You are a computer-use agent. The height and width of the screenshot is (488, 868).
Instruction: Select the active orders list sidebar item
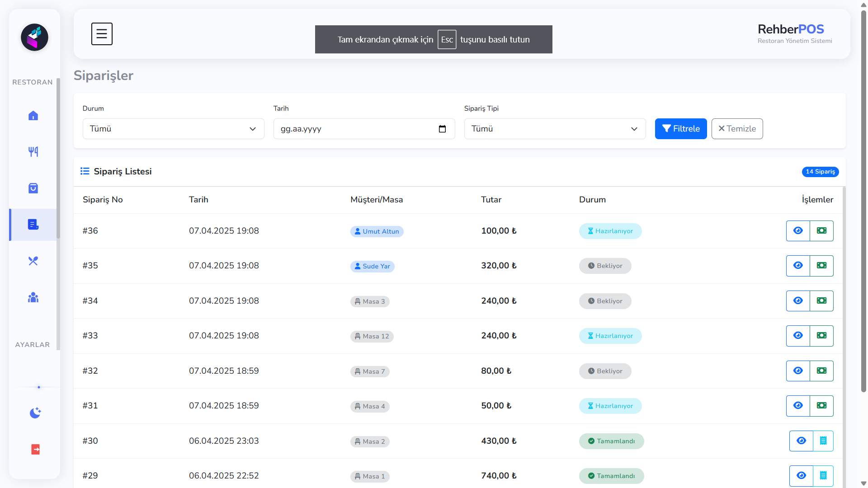pyautogui.click(x=33, y=225)
